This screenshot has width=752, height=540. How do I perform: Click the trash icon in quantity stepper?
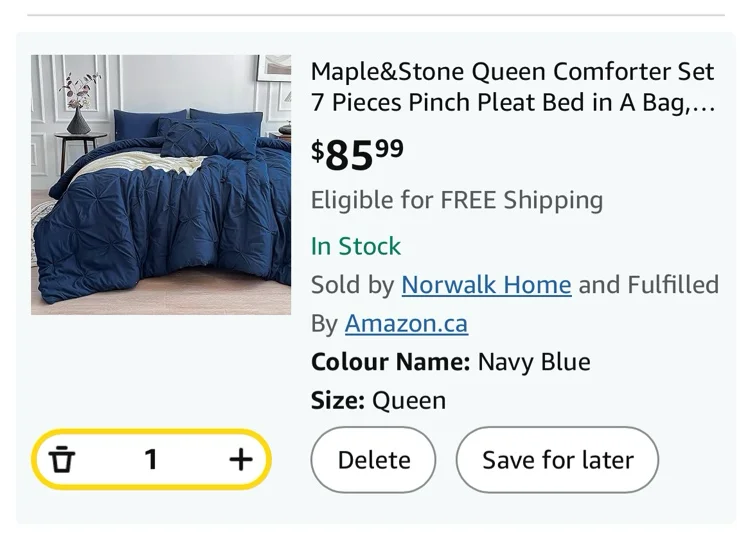pos(63,459)
